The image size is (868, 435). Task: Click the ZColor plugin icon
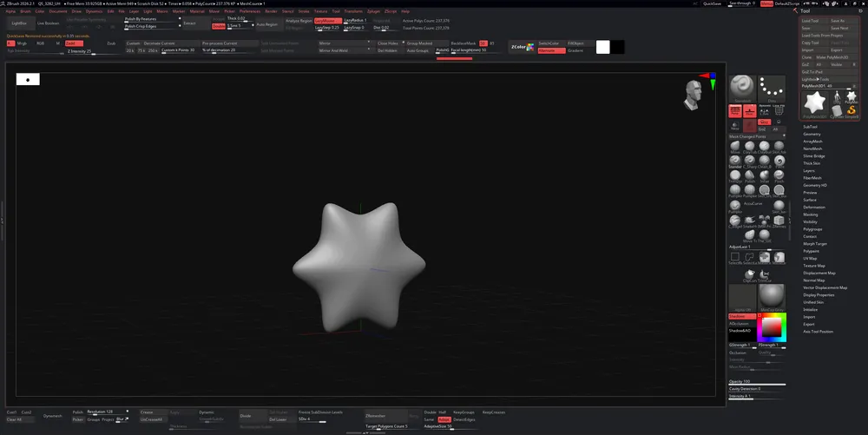(522, 47)
